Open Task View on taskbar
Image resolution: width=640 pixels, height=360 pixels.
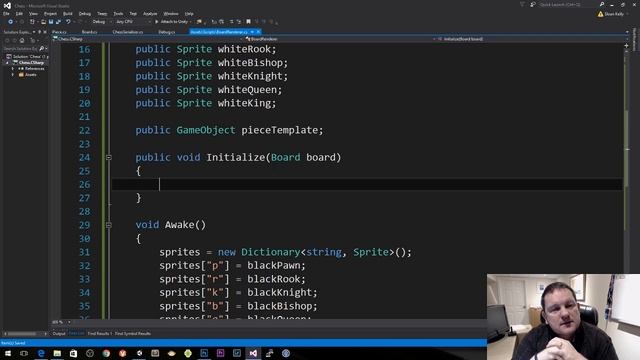click(24, 353)
